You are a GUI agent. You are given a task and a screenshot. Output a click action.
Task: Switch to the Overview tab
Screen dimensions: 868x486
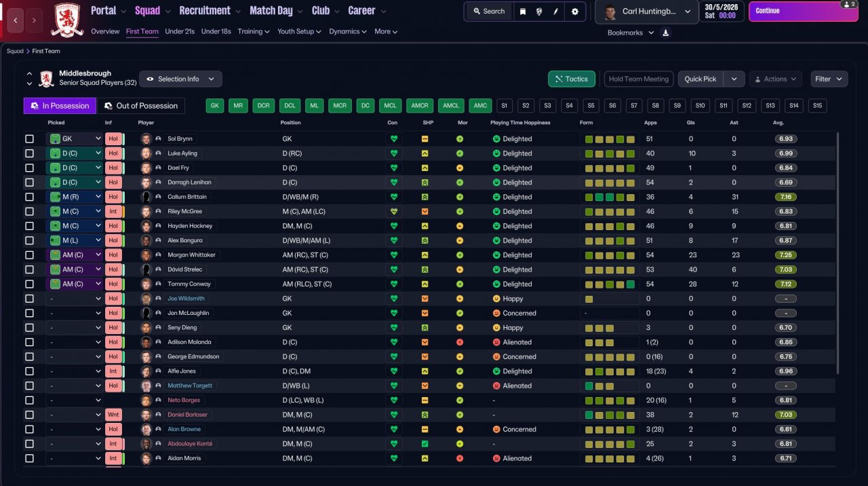(105, 31)
